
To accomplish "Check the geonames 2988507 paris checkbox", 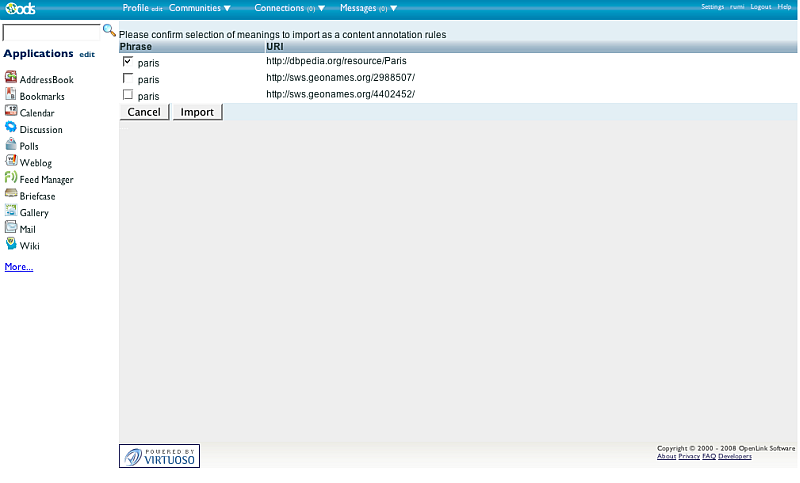I will (127, 78).
